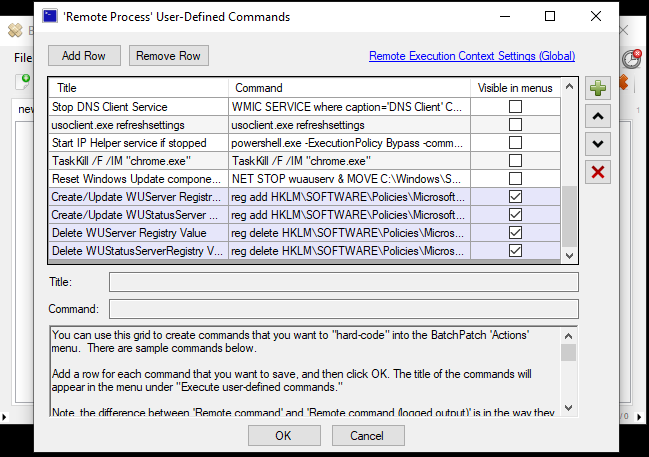Click the grid scrollbar down arrow
Screen dimensions: 649x457
tap(569, 256)
